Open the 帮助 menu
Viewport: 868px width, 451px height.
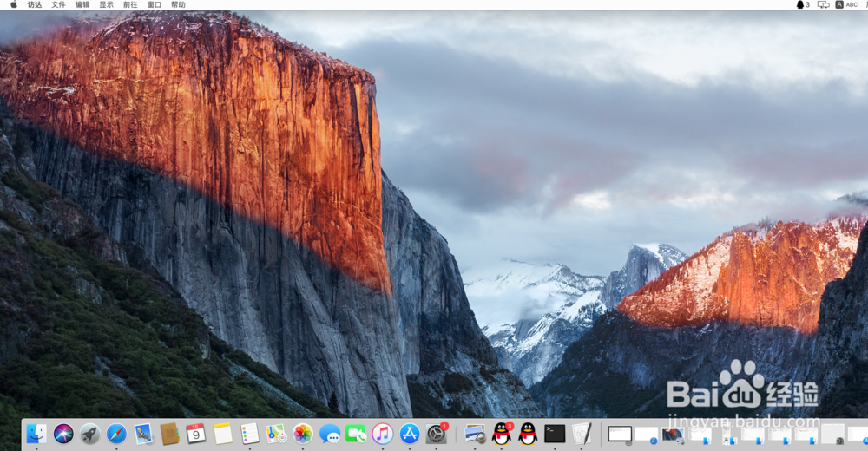[x=178, y=4]
